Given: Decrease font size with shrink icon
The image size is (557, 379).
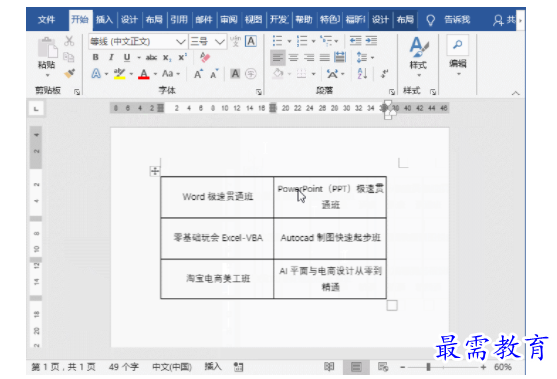Looking at the screenshot, I should pos(214,74).
